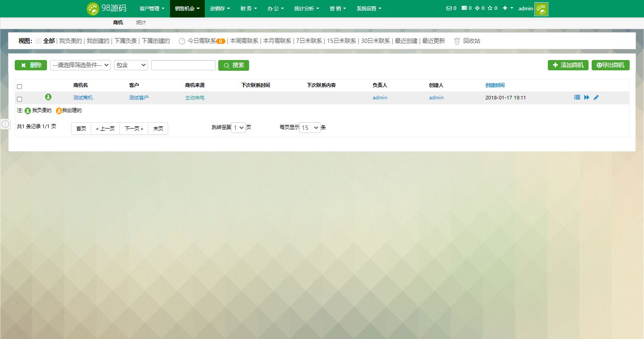Click the pencil edit icon on 测试商机 row
This screenshot has width=644, height=339.
coord(596,97)
